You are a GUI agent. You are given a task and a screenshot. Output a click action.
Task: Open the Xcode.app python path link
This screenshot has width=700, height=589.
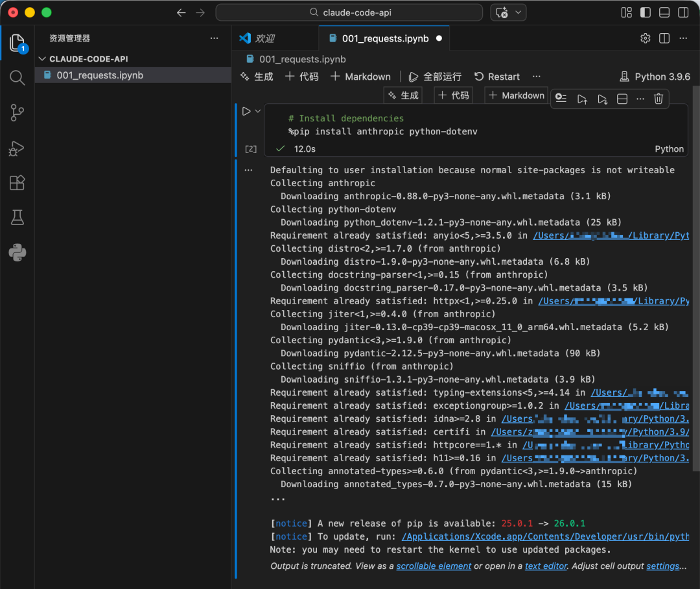pos(545,536)
